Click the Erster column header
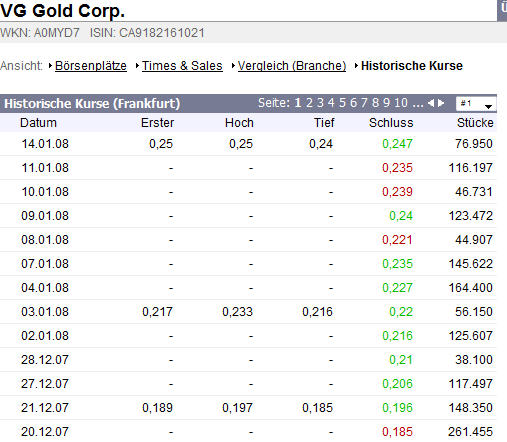Screen dimensions: 507x442 (x=158, y=123)
